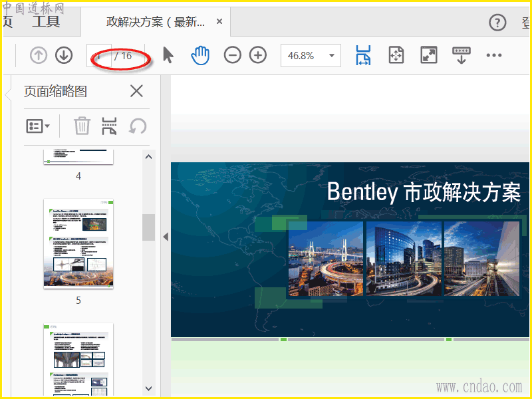Viewport: 532px width, 399px height.
Task: Open help via question mark icon
Action: pyautogui.click(x=497, y=23)
